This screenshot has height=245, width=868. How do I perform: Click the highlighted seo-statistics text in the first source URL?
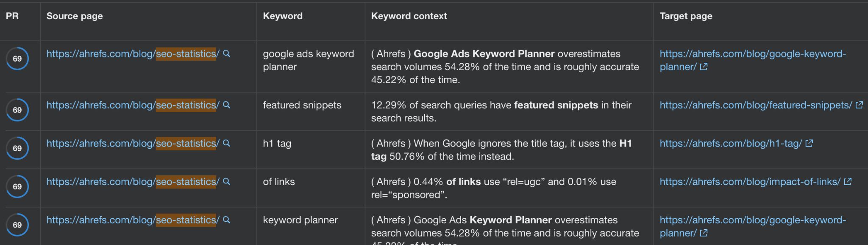[186, 54]
